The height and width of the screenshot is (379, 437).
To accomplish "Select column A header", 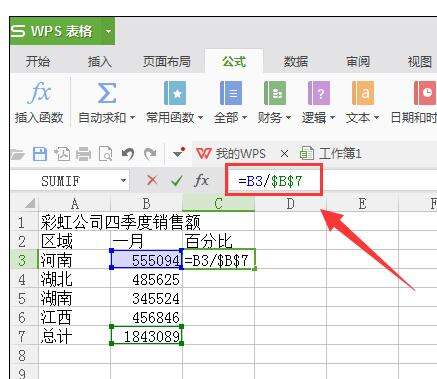I will (75, 203).
